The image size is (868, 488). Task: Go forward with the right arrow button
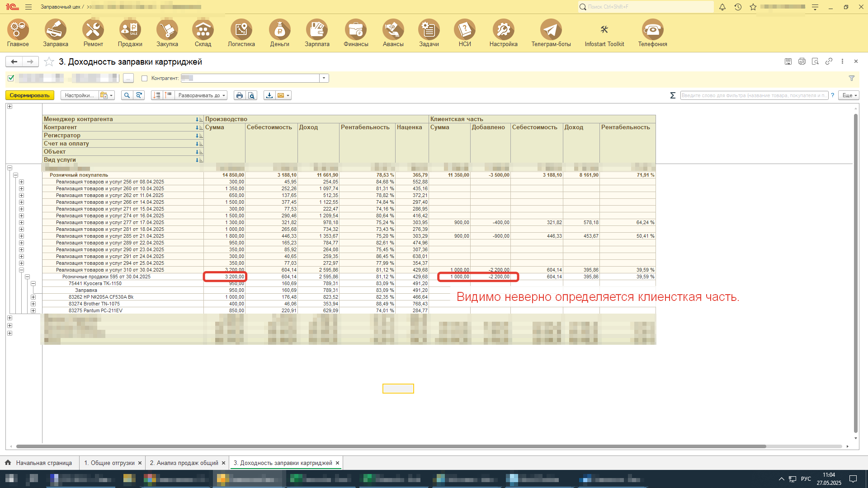pyautogui.click(x=30, y=61)
